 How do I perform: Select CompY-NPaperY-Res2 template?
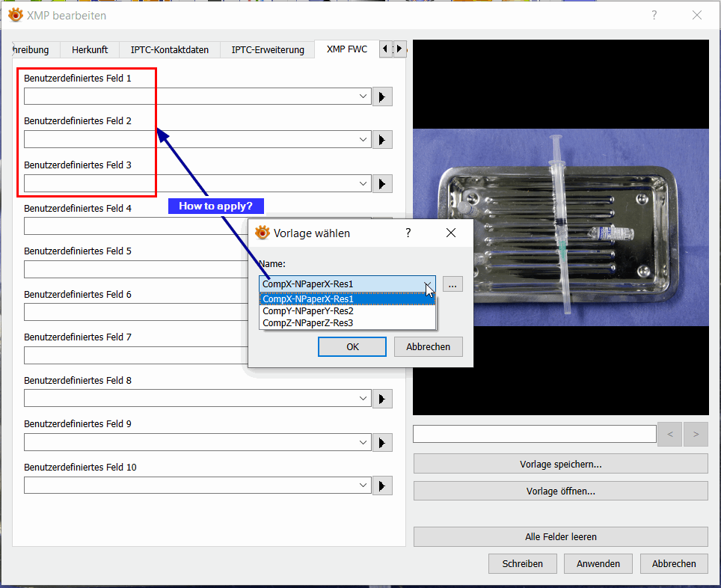[347, 311]
